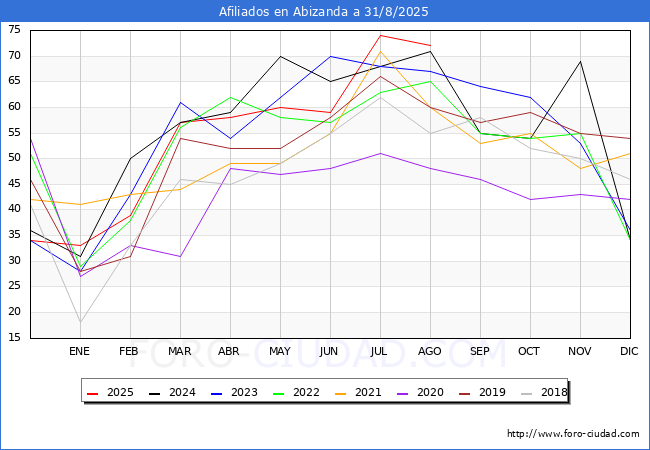Open the foro-ciudad.com URL link
Viewport: 650px width, 450px height.
(x=573, y=434)
